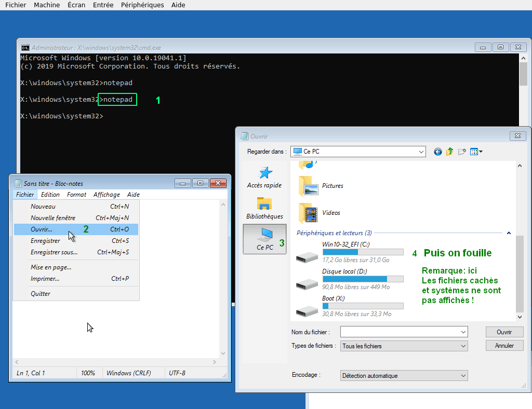Click scroll-down arrow in Ouvrir file list
Screen dimensions: 532x409
[x=520, y=317]
